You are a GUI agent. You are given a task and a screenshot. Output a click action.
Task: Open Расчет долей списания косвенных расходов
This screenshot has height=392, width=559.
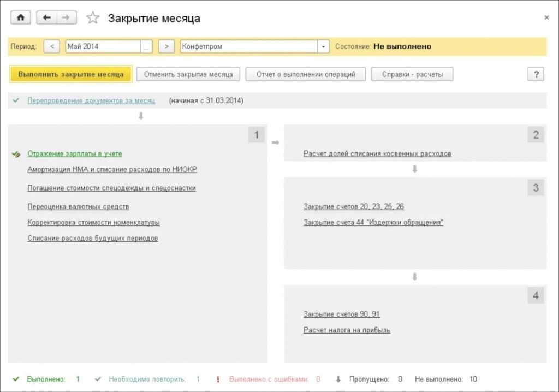point(378,154)
